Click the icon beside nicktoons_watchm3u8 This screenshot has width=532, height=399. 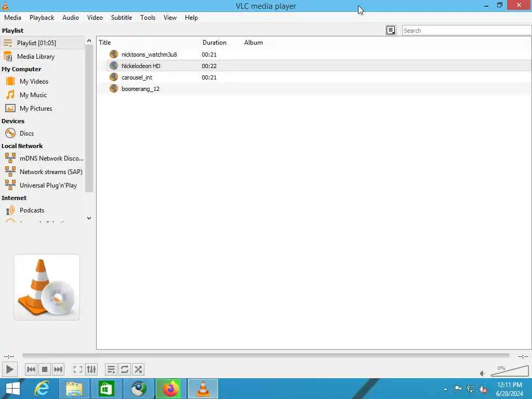click(x=114, y=54)
